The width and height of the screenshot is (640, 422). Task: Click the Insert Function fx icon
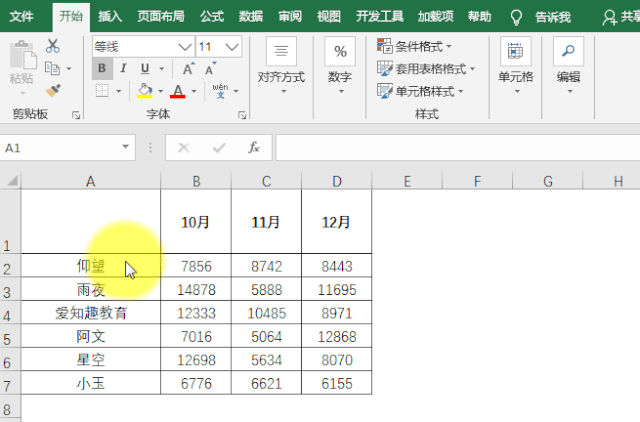[254, 147]
